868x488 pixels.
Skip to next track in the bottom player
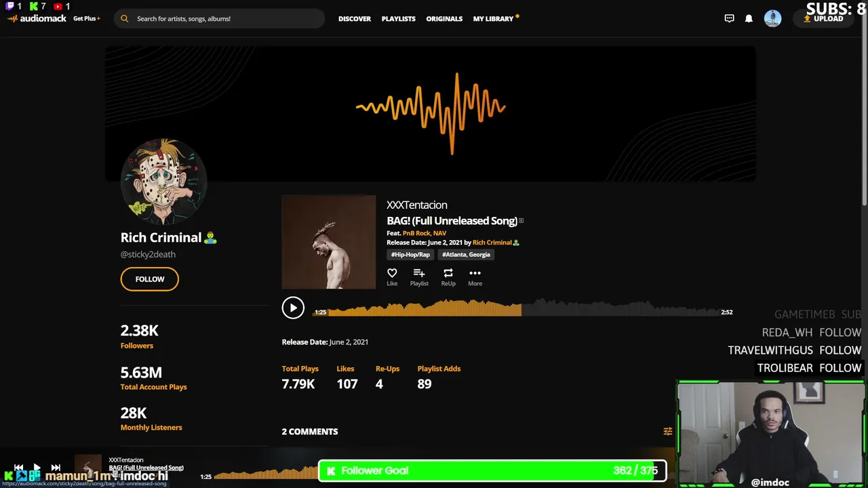point(56,468)
